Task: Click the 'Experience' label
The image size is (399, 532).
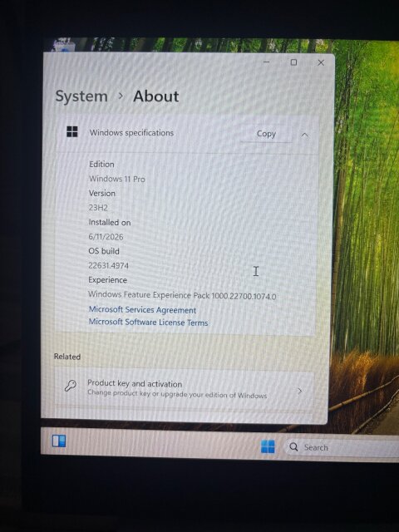Action: point(107,280)
